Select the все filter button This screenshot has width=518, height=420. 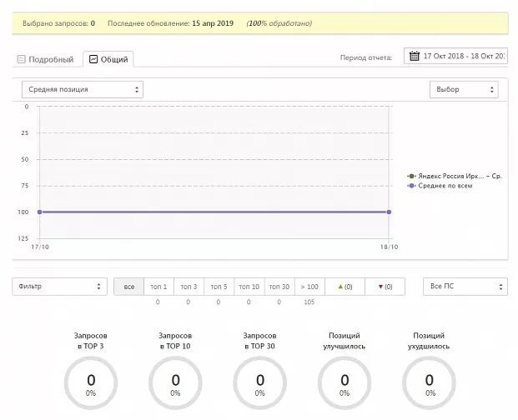pos(128,287)
